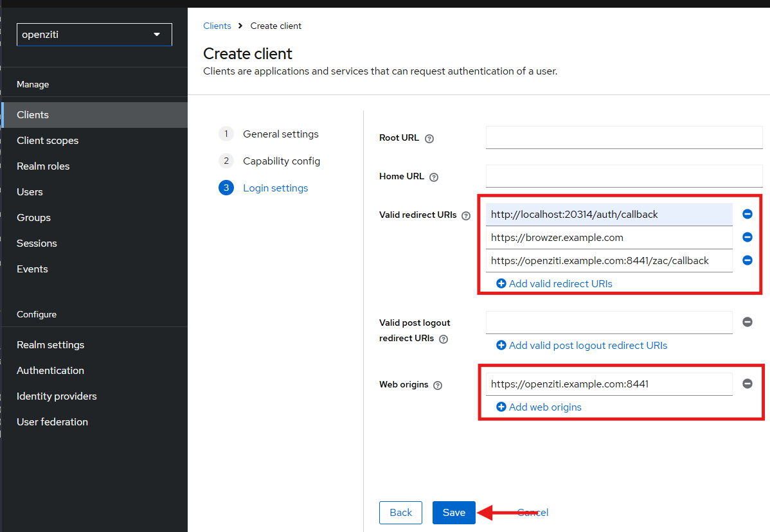The image size is (770, 532).
Task: Show the Web origins help tooltip
Action: (x=438, y=385)
